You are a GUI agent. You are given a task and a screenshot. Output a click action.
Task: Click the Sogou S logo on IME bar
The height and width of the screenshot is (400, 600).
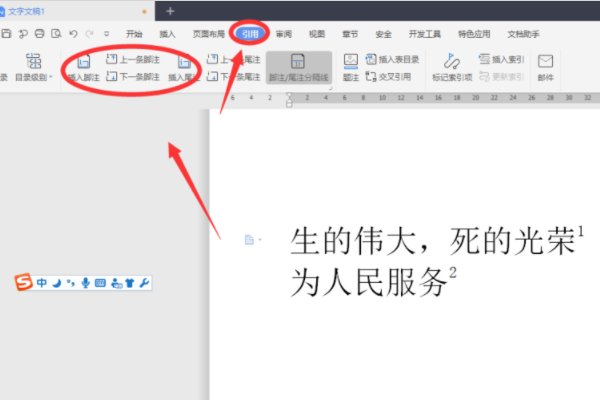click(x=23, y=282)
